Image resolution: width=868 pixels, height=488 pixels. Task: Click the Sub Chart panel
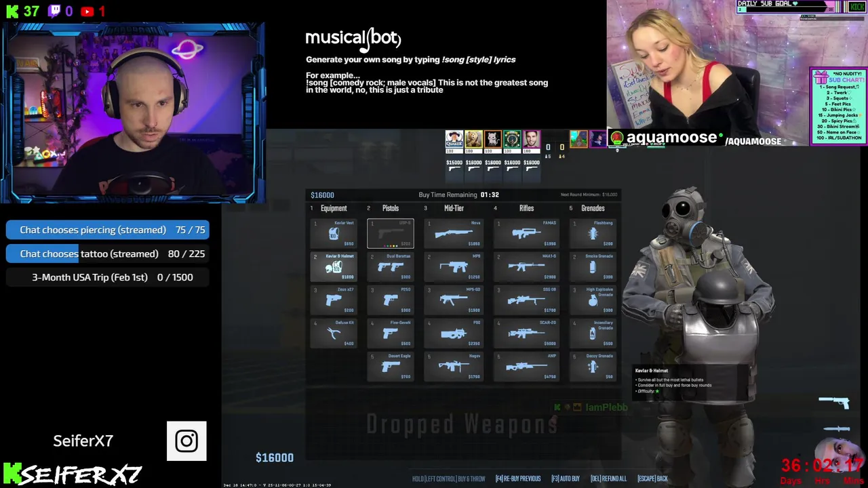[x=839, y=106]
